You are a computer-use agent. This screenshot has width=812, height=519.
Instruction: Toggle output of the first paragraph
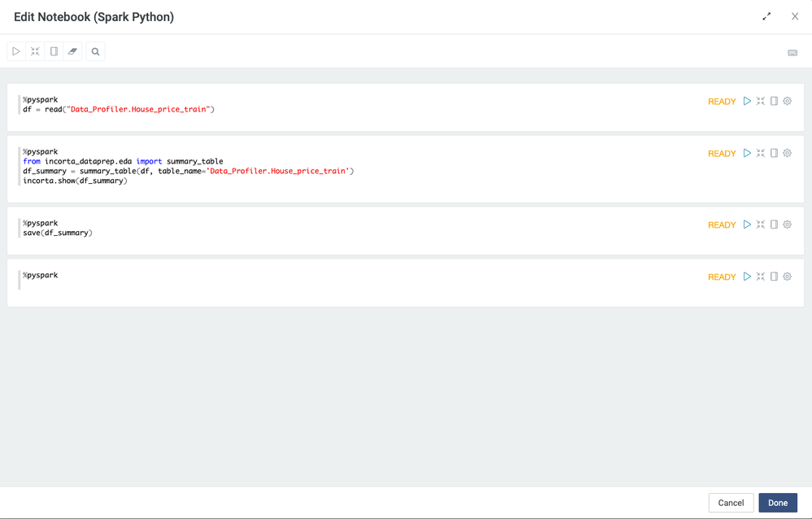774,102
